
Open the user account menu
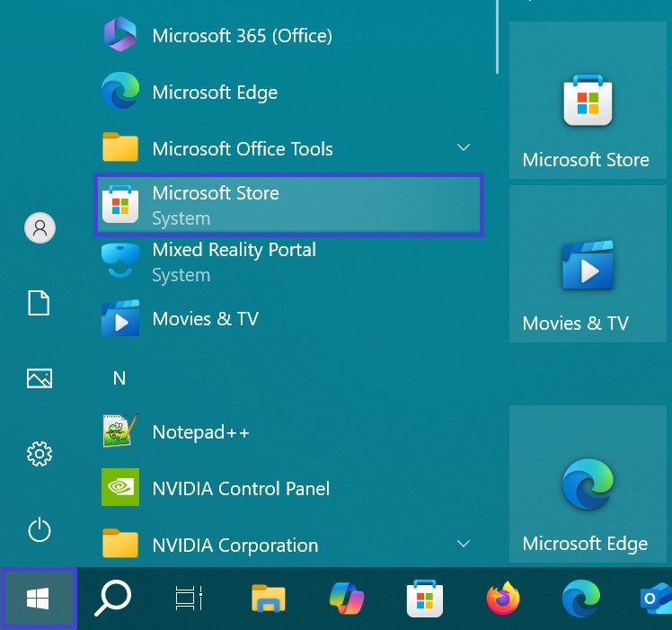tap(40, 227)
